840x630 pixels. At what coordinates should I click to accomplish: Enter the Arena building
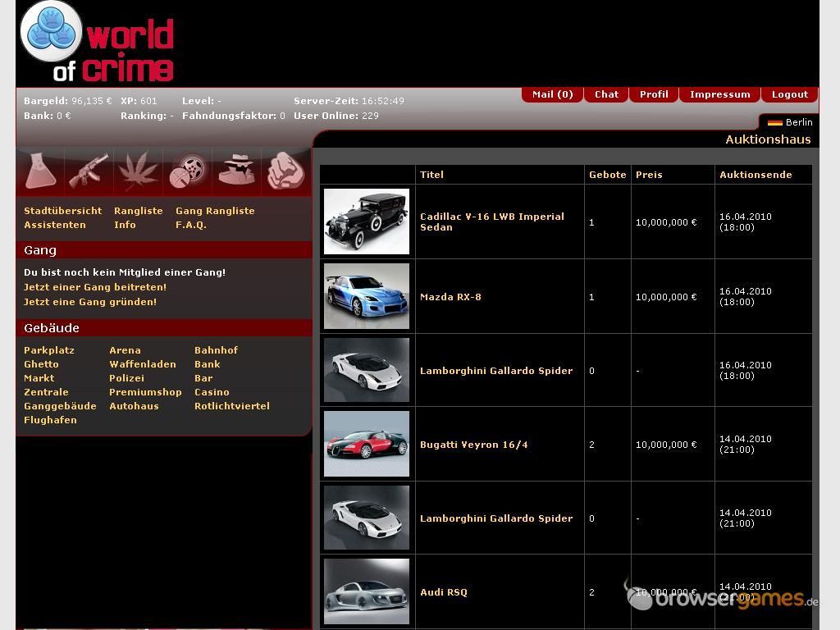point(125,350)
